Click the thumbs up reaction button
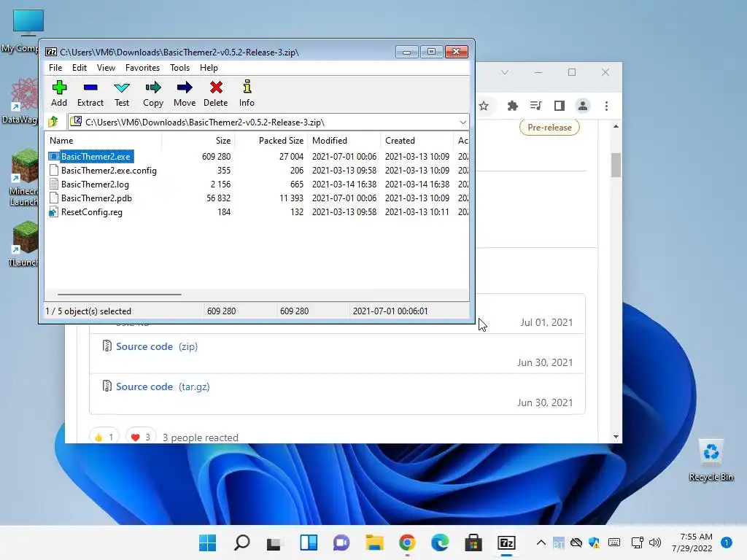Screen dimensions: 747x560 click(104, 437)
